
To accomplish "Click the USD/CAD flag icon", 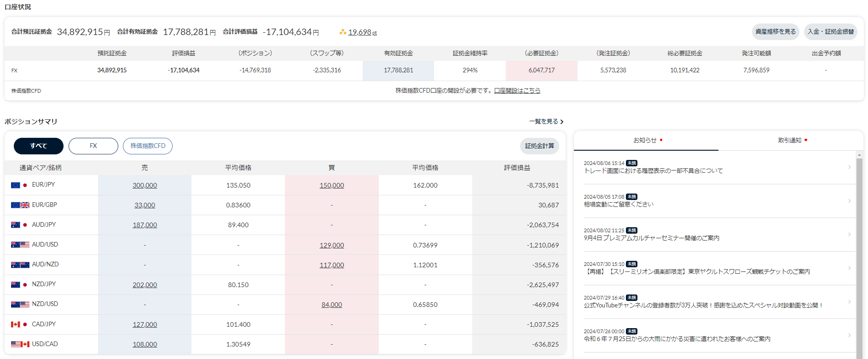I will pos(20,344).
